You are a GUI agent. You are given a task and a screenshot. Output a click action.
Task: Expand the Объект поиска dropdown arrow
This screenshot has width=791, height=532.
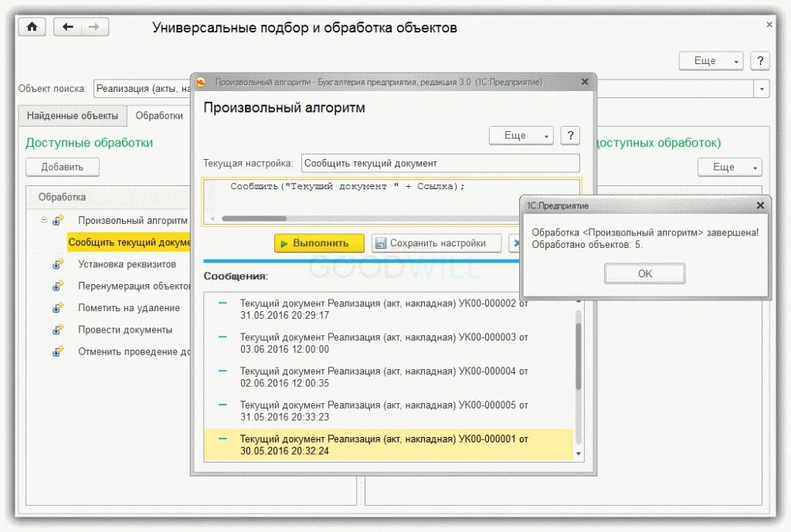(x=761, y=89)
